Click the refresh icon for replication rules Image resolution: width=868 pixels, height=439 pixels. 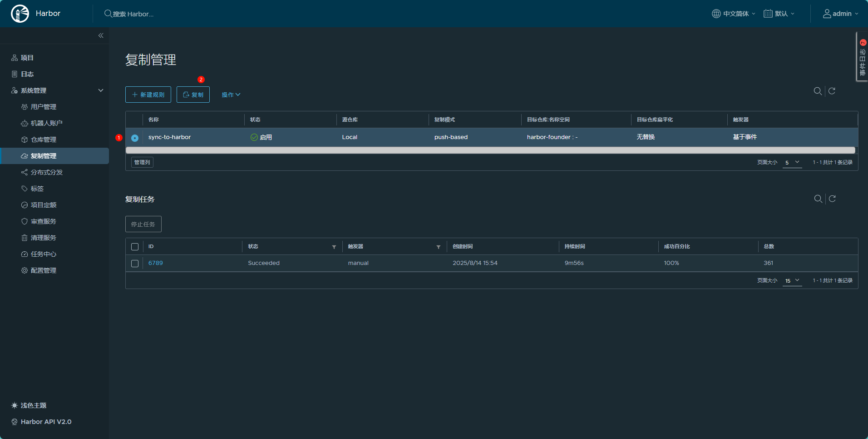(832, 91)
